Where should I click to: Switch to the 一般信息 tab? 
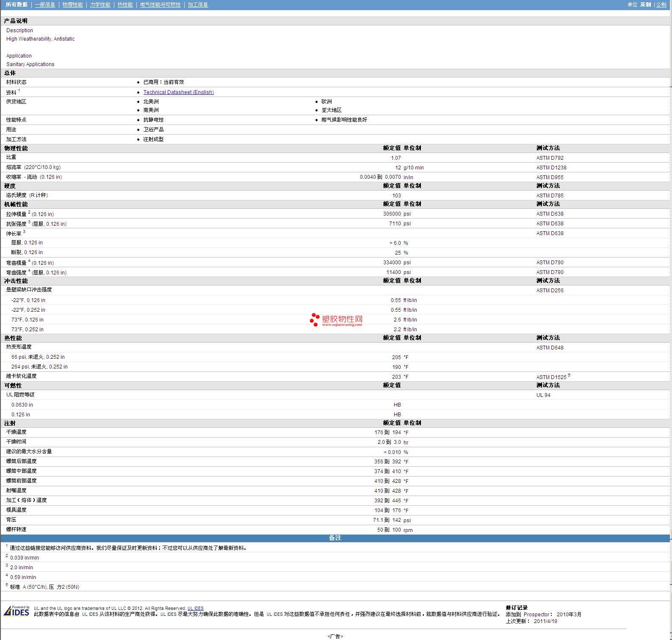pos(45,5)
